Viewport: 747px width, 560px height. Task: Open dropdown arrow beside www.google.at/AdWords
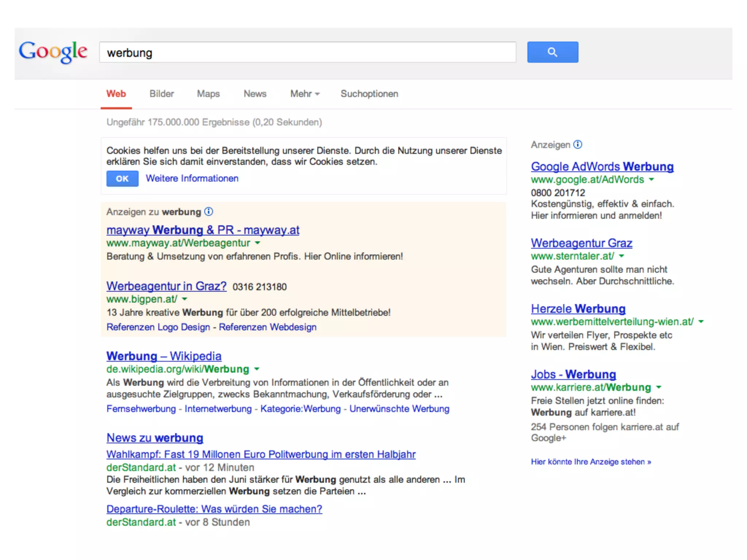(651, 179)
